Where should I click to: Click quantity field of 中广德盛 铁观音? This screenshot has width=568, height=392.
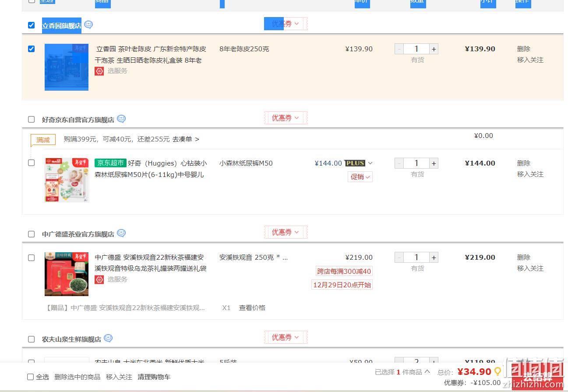pyautogui.click(x=416, y=258)
